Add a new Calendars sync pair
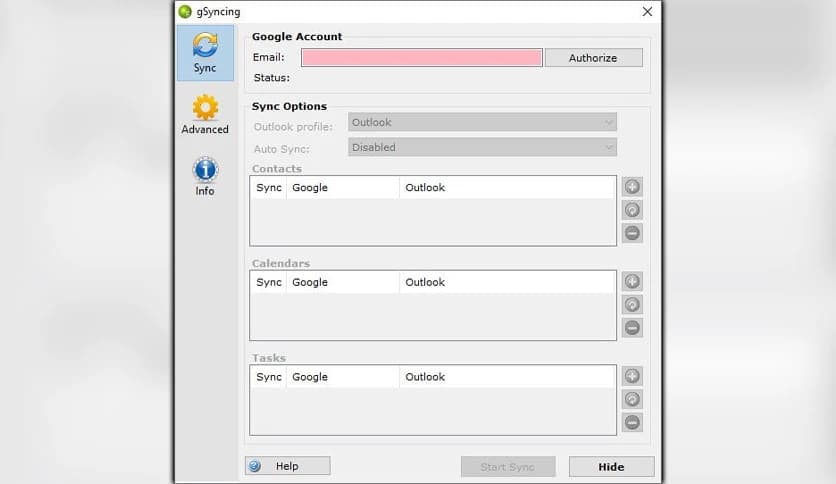 tap(632, 281)
